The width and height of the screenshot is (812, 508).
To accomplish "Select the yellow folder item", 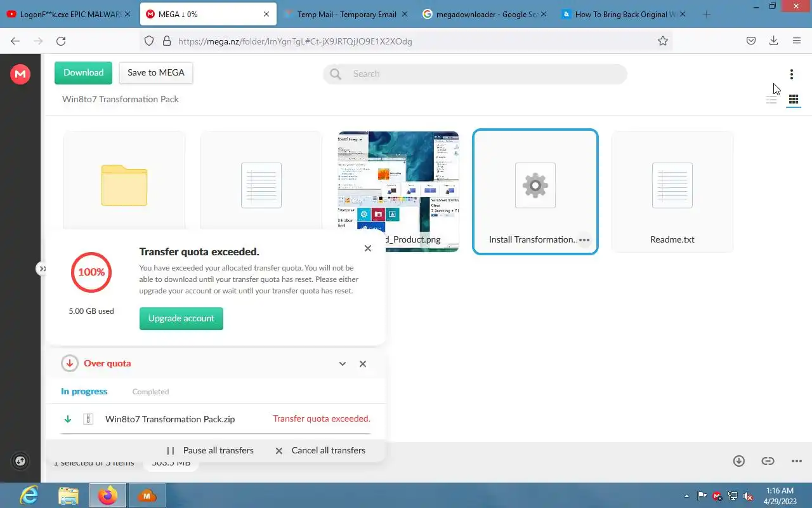I will (x=124, y=185).
